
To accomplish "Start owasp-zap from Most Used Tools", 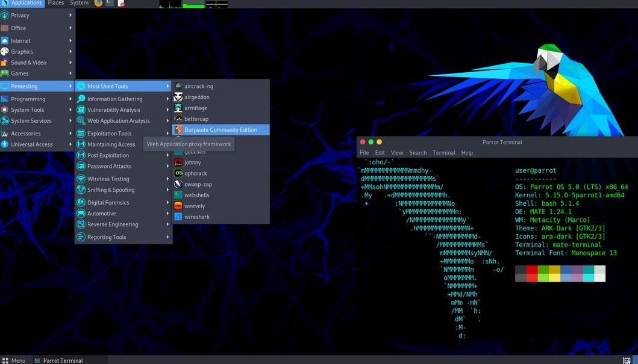I will (220, 185).
